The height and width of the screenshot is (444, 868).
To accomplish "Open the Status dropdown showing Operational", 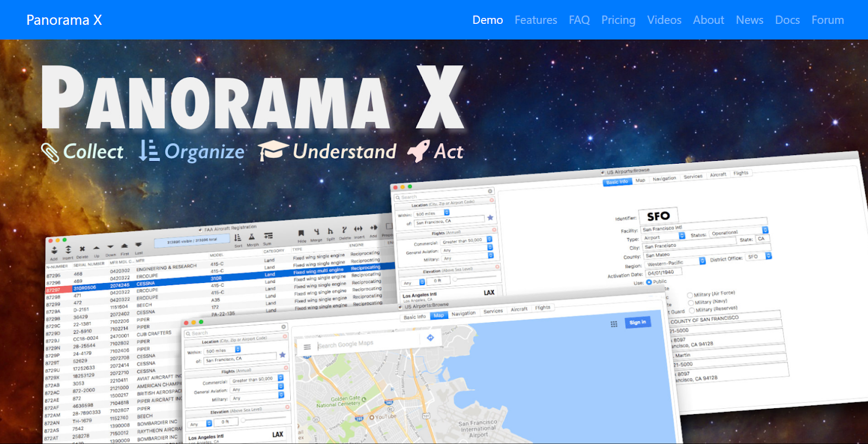I will (x=739, y=232).
